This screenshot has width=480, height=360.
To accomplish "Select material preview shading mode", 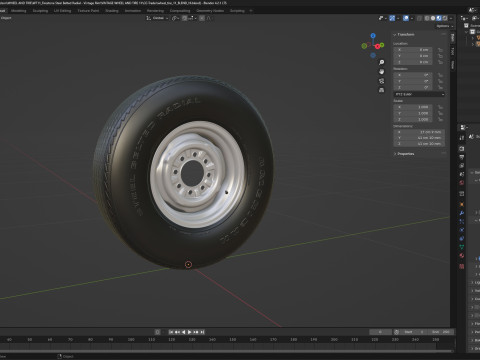I will point(439,18).
